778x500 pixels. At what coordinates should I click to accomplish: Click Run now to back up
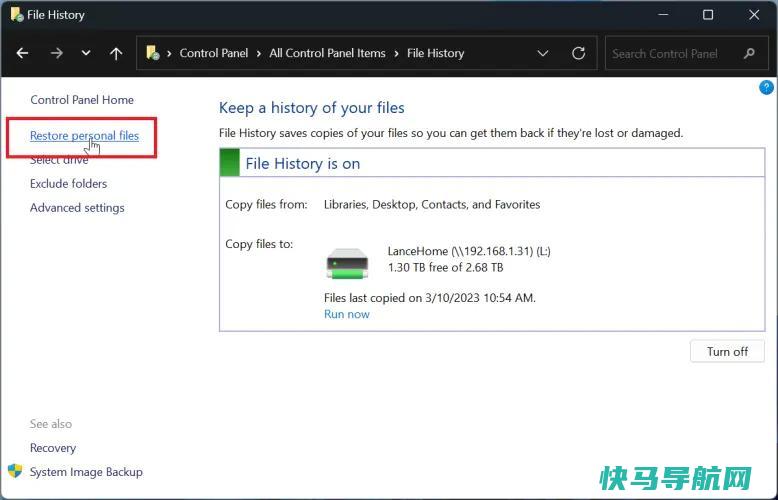coord(347,314)
